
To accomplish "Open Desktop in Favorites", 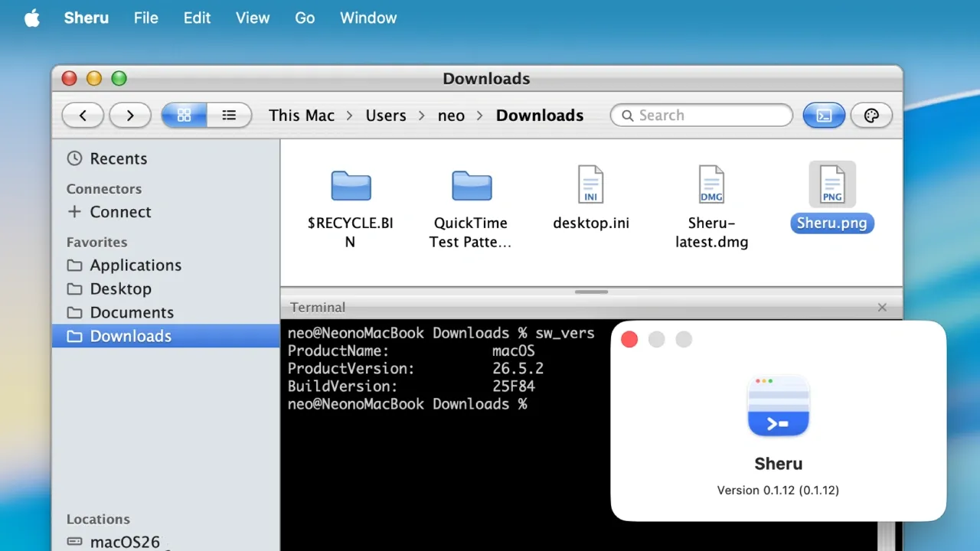I will (165, 289).
